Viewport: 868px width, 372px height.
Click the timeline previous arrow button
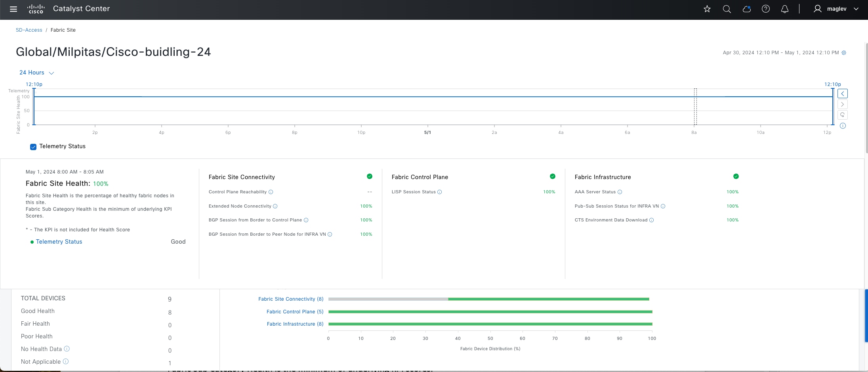coord(843,93)
